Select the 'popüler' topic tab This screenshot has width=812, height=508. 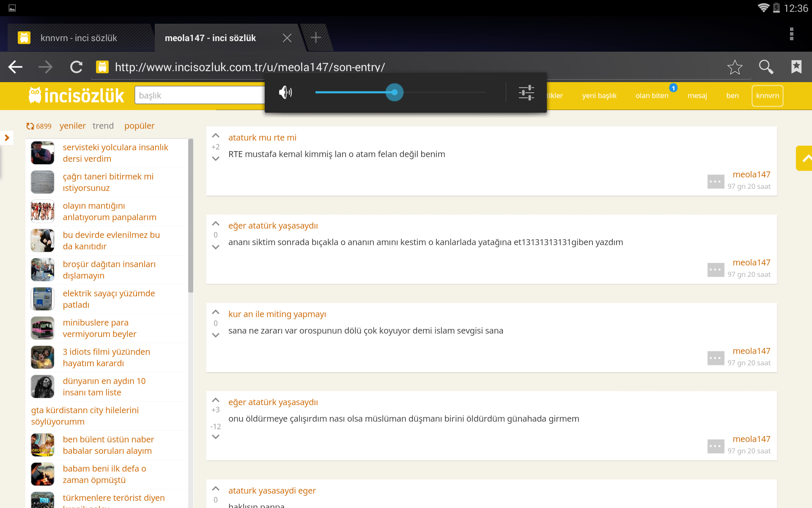click(139, 126)
